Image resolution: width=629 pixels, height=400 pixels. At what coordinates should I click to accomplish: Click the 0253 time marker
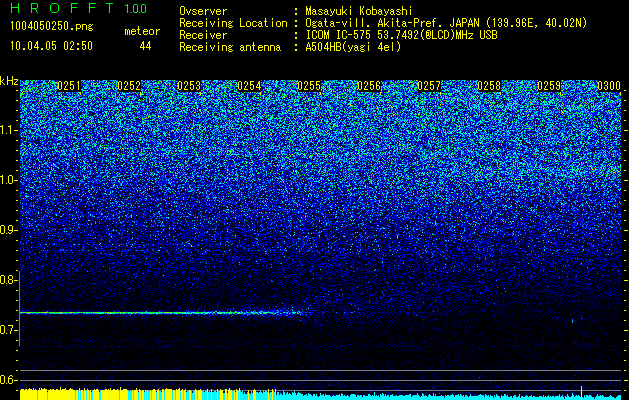(x=189, y=86)
